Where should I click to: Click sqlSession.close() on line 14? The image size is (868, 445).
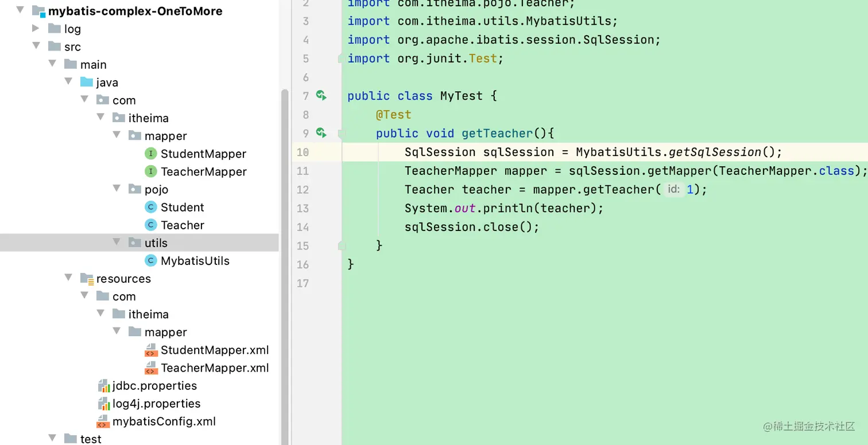[472, 227]
